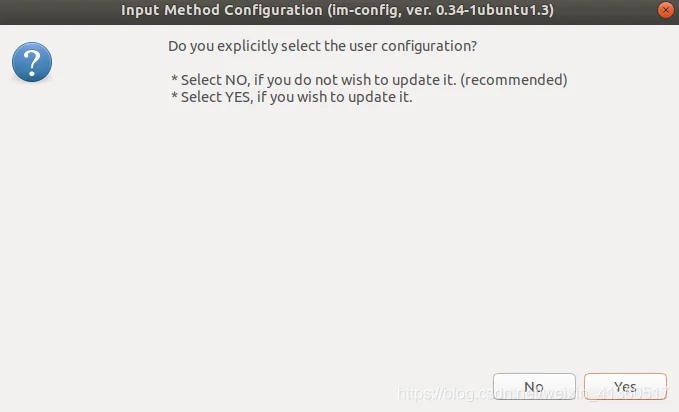Click the blog.csdn.net watermark URL
The width and height of the screenshot is (679, 412).
(x=532, y=393)
